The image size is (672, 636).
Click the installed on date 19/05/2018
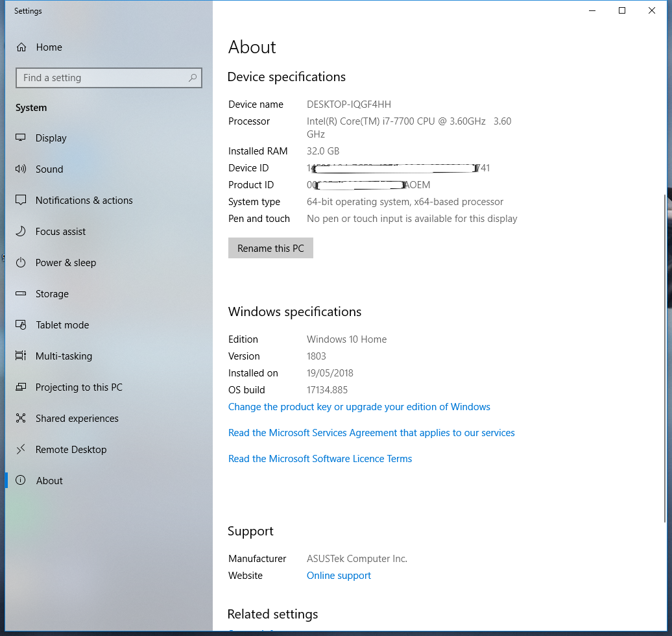(x=330, y=373)
